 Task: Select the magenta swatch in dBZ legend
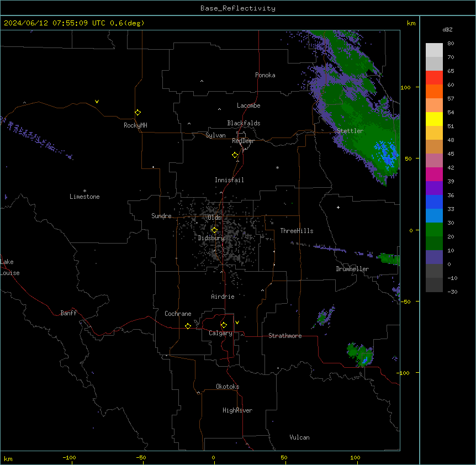(434, 174)
